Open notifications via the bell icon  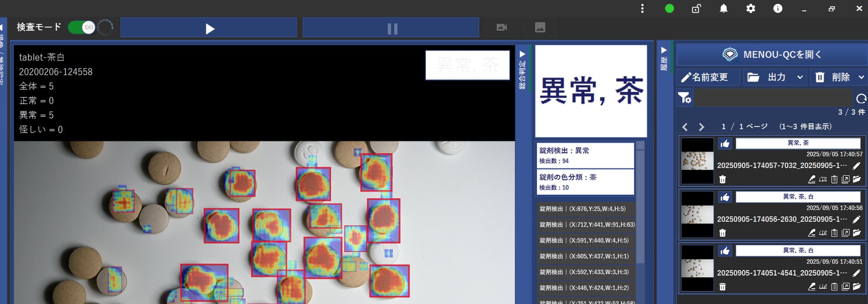coord(724,9)
